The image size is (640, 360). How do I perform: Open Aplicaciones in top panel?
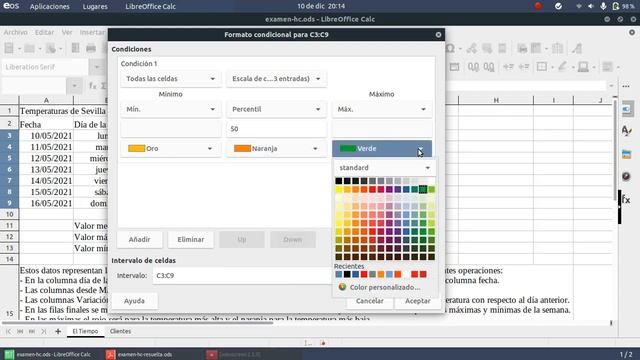click(50, 7)
